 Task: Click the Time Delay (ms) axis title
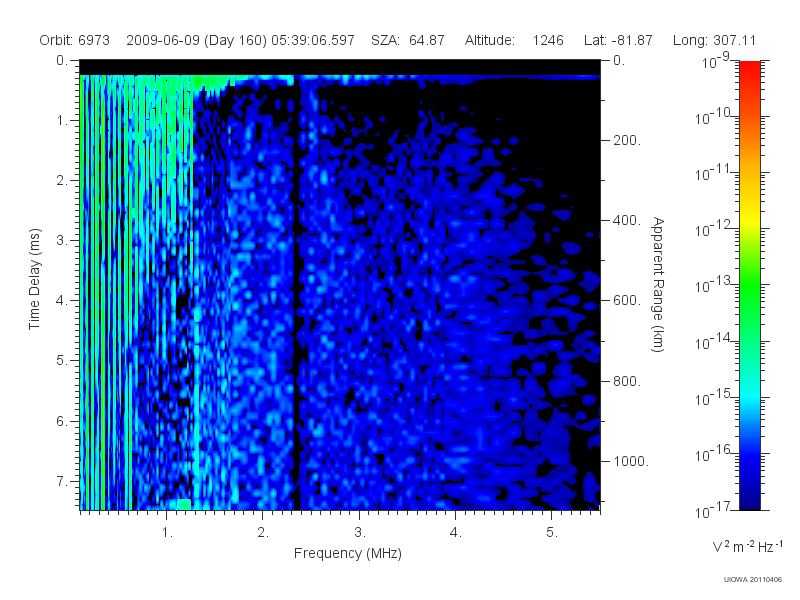[x=34, y=279]
